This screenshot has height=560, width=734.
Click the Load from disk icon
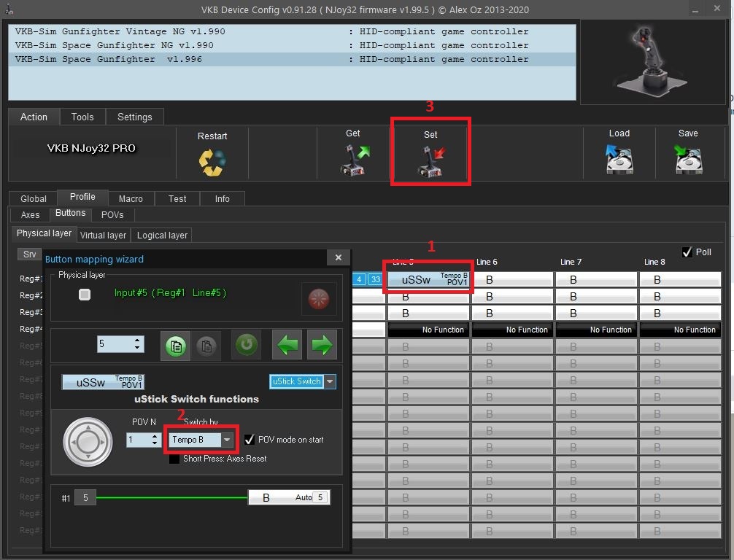pyautogui.click(x=619, y=159)
